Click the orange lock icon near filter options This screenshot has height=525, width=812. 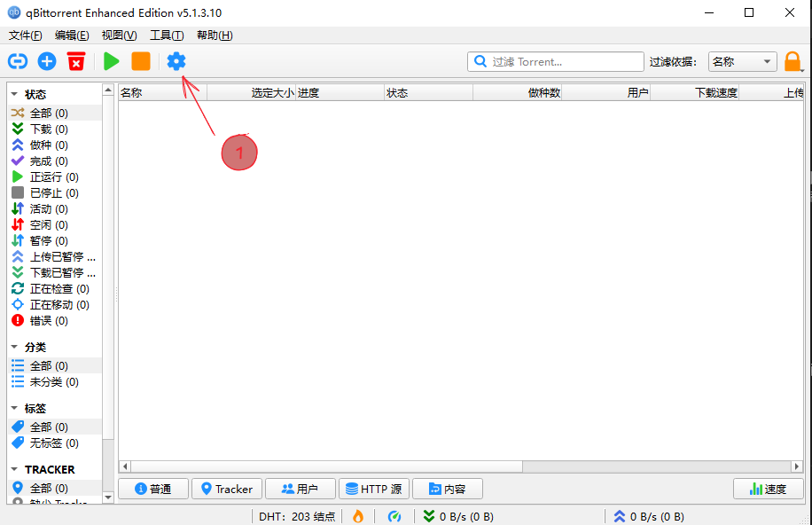(x=794, y=61)
